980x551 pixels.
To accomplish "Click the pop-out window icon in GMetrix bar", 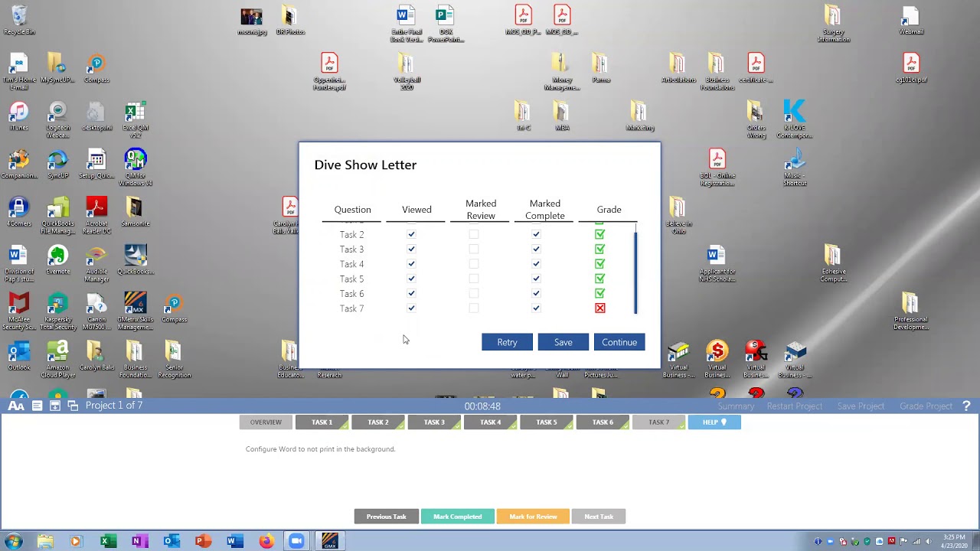I will click(73, 406).
